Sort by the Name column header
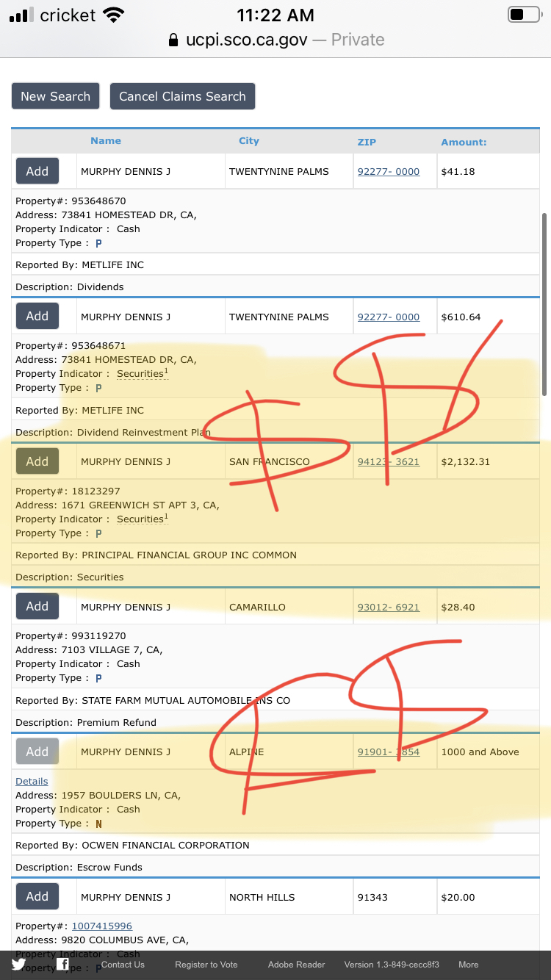551x980 pixels. pos(106,141)
